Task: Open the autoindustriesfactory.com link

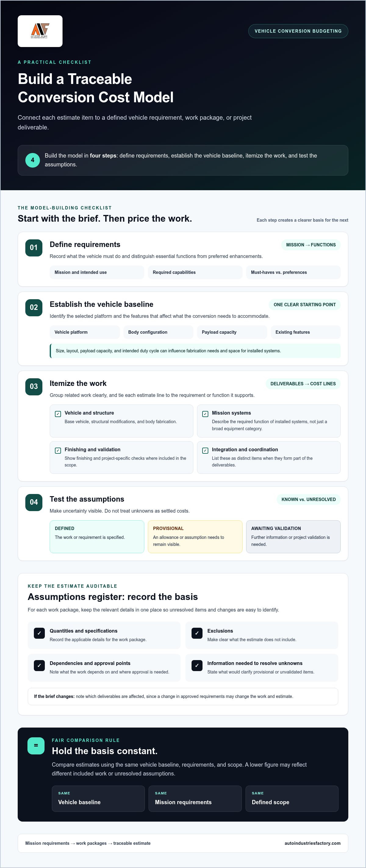Action: pos(312,843)
